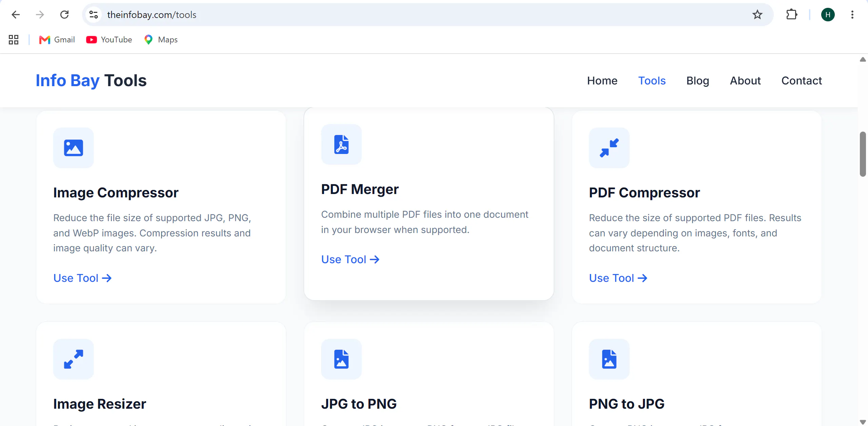Viewport: 868px width, 426px height.
Task: Click the PDF Compressor heading
Action: 644,193
